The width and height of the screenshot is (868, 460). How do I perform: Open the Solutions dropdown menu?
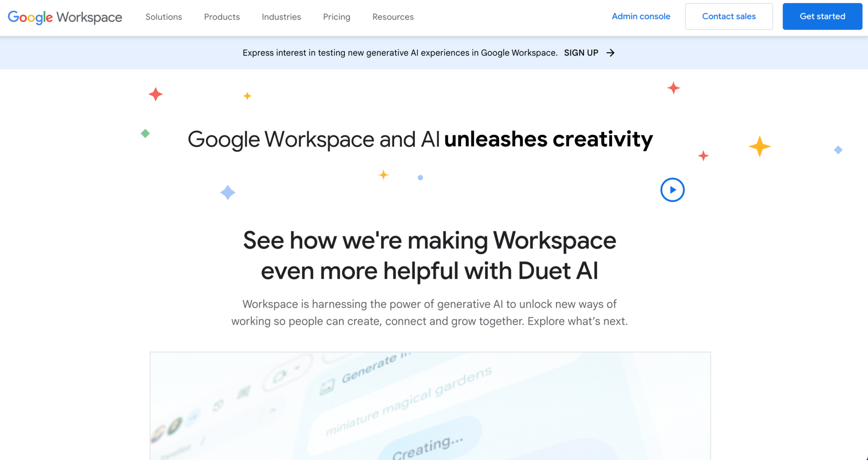tap(164, 17)
